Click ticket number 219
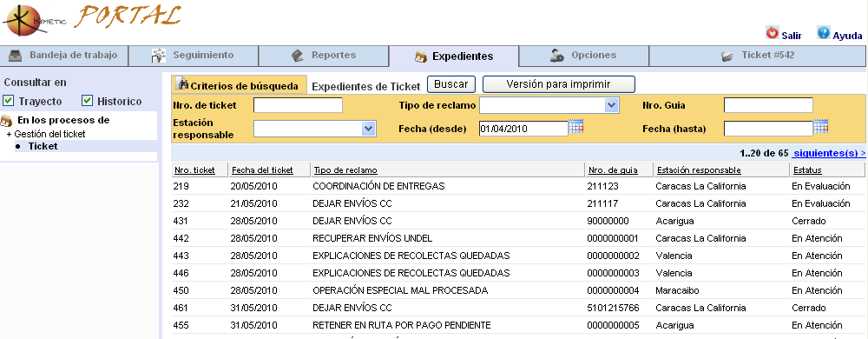Screen dimensions: 868x339 tap(181, 186)
